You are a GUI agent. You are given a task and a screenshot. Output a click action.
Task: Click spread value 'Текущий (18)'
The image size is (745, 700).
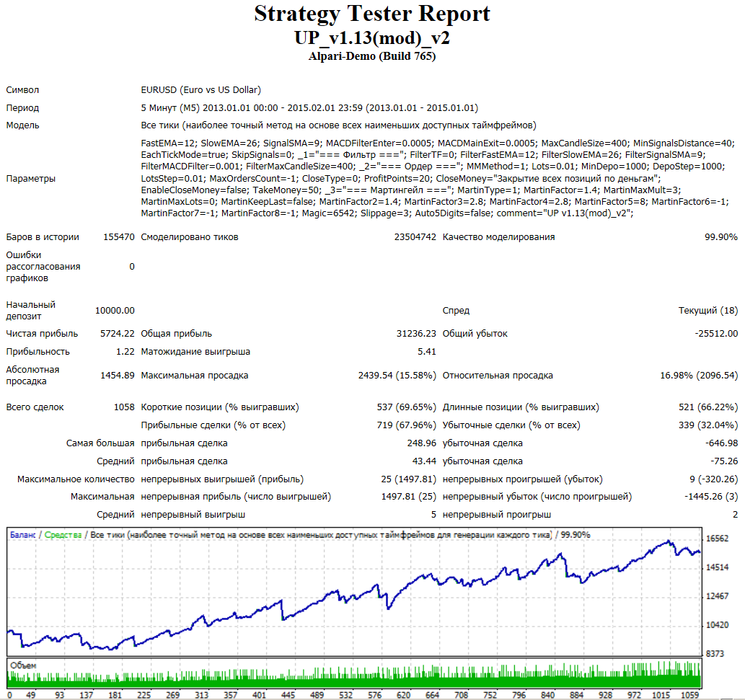pos(708,311)
